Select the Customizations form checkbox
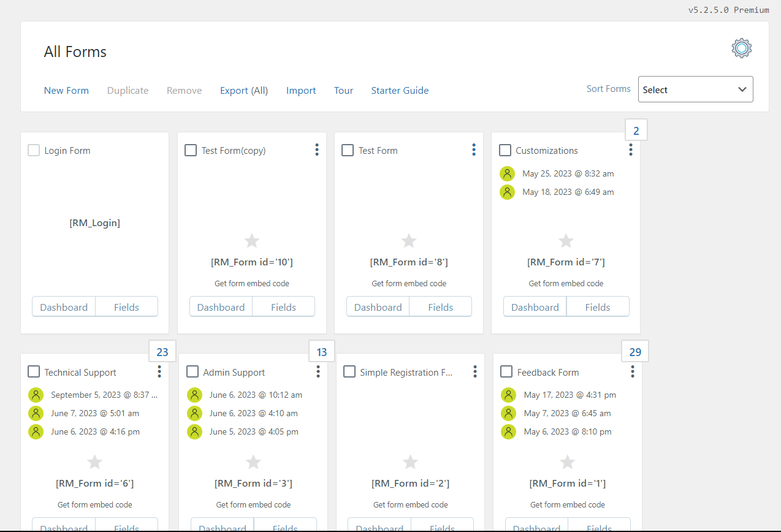Image resolution: width=781 pixels, height=532 pixels. tap(505, 150)
